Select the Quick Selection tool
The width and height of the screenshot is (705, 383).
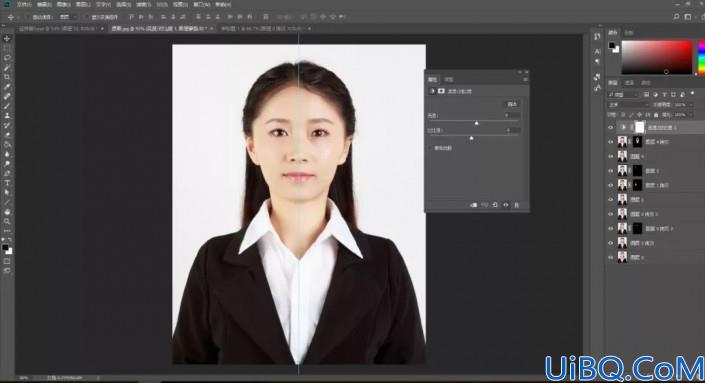(x=7, y=67)
